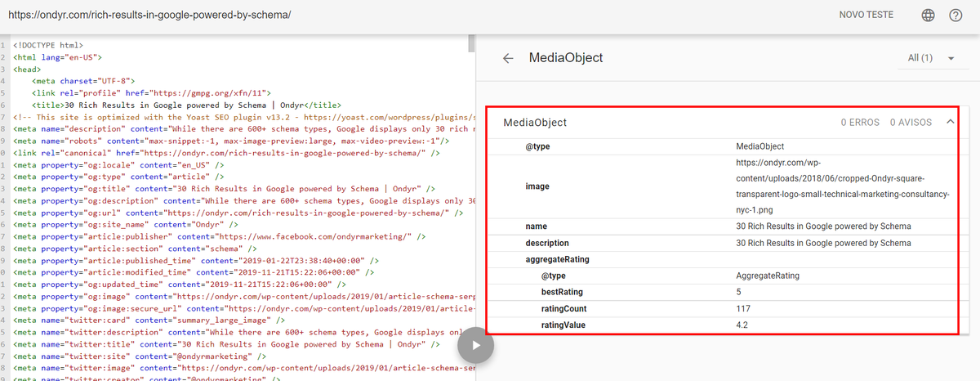Screen dimensions: 980x381
Task: Click the html lang en-US code line
Action: (x=57, y=57)
